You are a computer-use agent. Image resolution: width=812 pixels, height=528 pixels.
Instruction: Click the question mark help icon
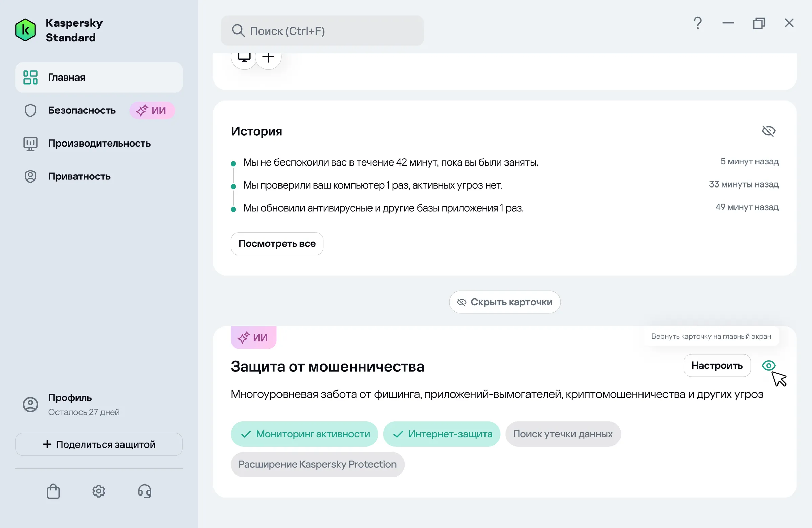(x=698, y=23)
